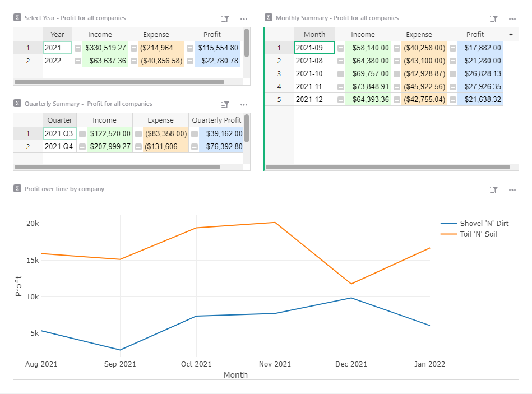Viewport: 532px width, 394px height.
Task: Open sort and filter icon on Monthly Summary widget
Action: (493, 18)
